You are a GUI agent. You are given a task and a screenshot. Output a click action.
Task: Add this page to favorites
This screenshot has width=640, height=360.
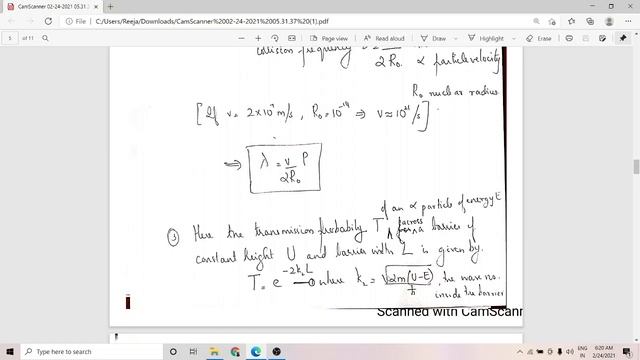552,21
